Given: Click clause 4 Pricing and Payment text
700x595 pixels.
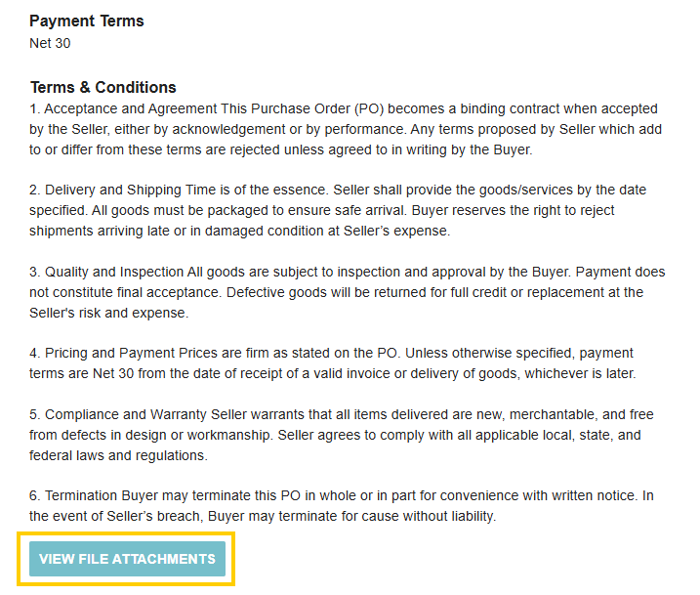Looking at the screenshot, I should 333,363.
